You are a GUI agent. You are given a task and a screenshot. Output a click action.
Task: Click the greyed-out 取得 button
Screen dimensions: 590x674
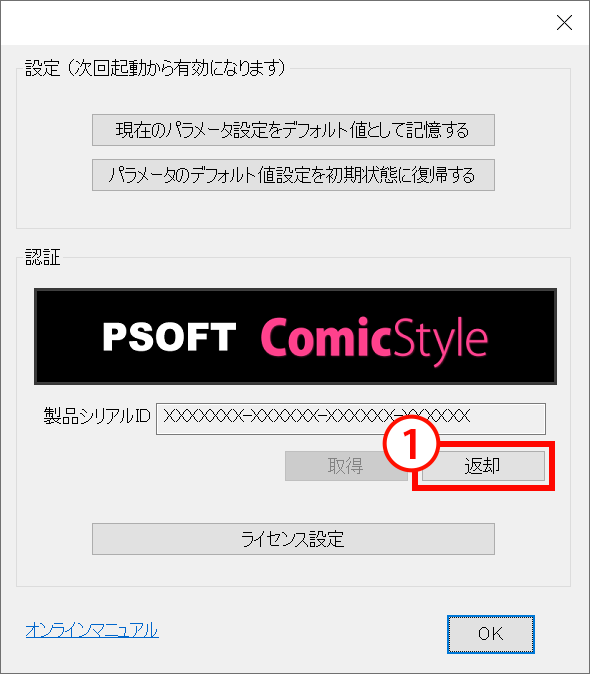click(x=344, y=466)
